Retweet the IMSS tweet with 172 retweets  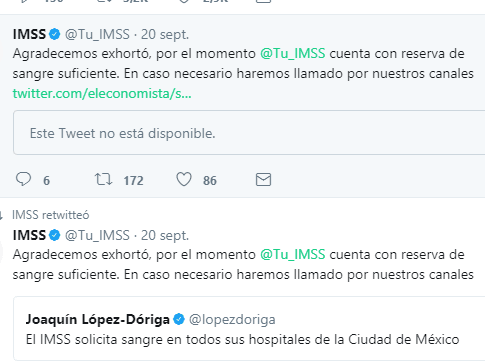tap(103, 179)
